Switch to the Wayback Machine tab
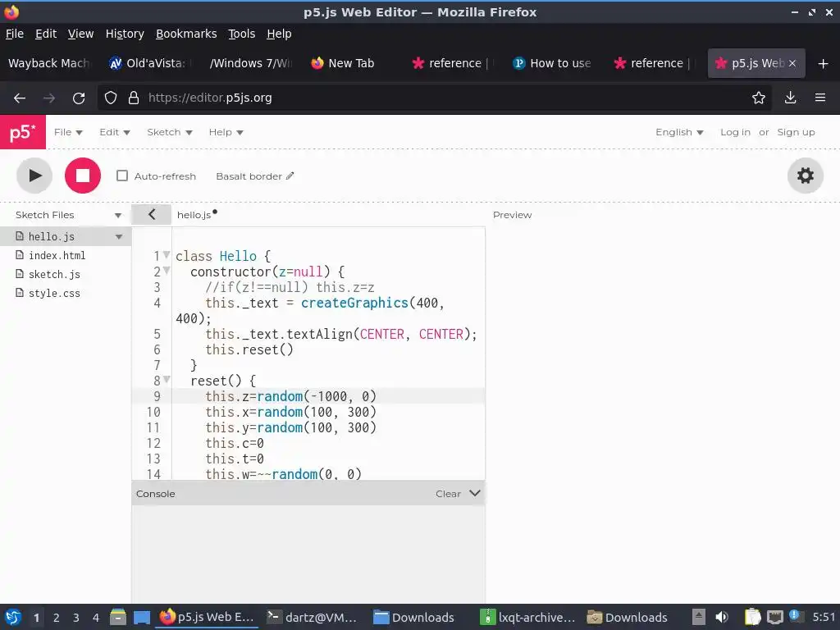The height and width of the screenshot is (630, 840). click(x=48, y=63)
